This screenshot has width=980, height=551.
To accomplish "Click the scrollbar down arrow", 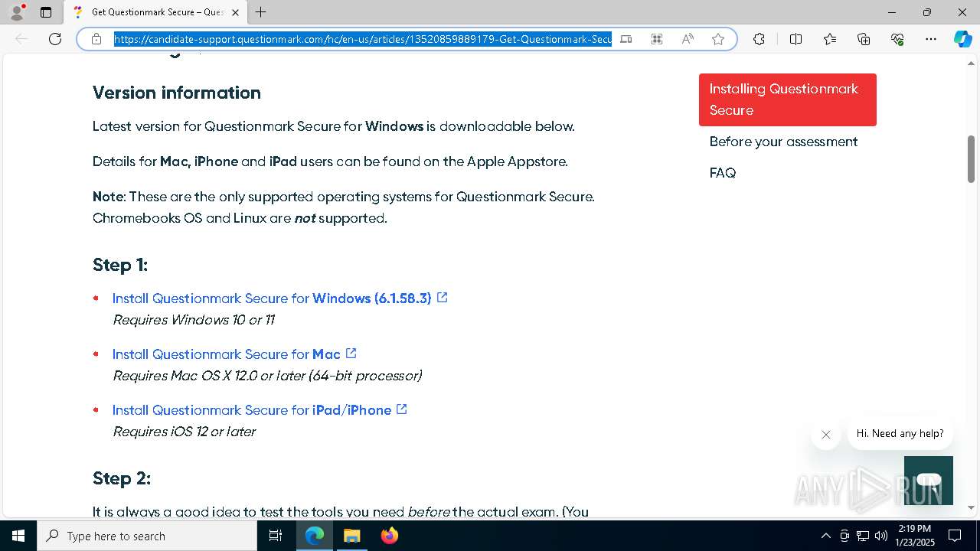I will coord(971,507).
